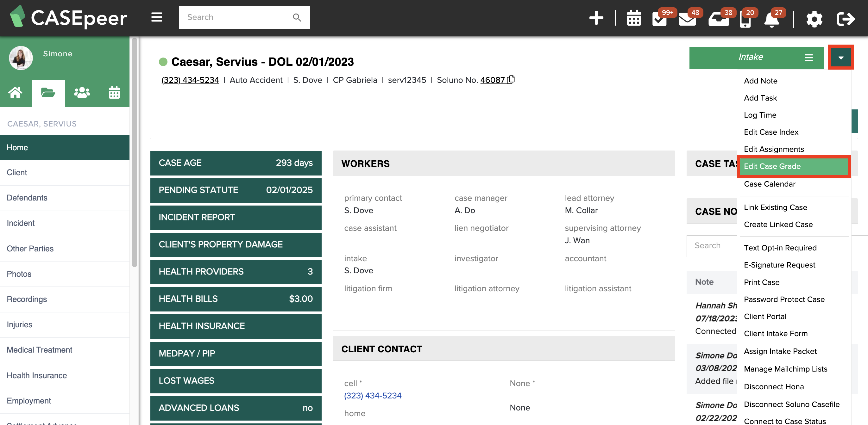The height and width of the screenshot is (425, 868).
Task: Click the case notes Search field
Action: click(x=712, y=246)
